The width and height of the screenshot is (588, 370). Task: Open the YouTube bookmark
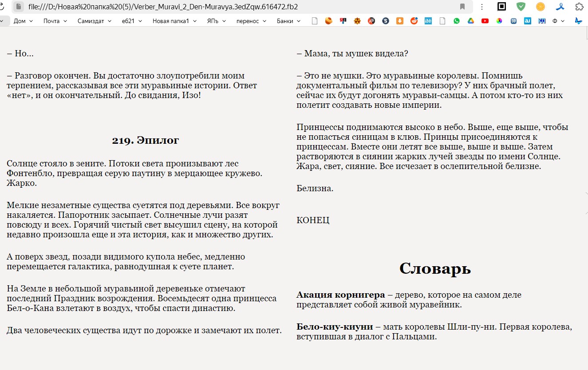485,21
